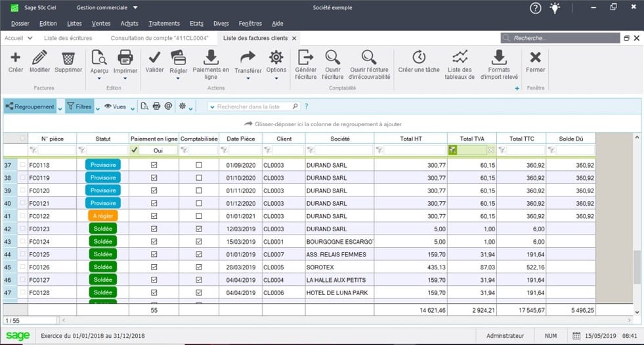Click the Fermer X icon

(535, 57)
